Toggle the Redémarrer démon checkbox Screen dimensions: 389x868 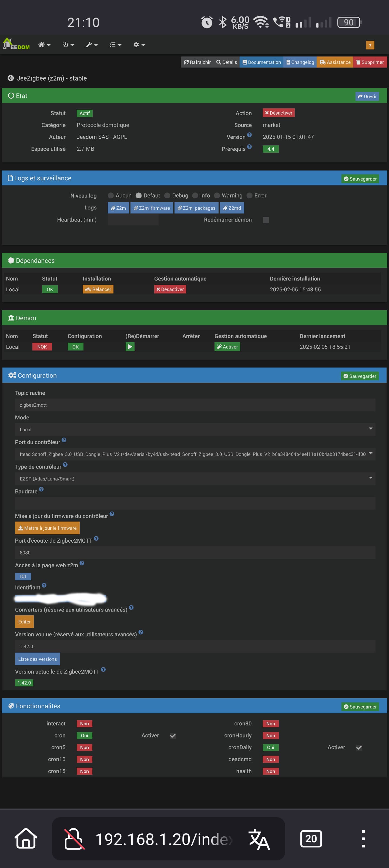coord(265,220)
